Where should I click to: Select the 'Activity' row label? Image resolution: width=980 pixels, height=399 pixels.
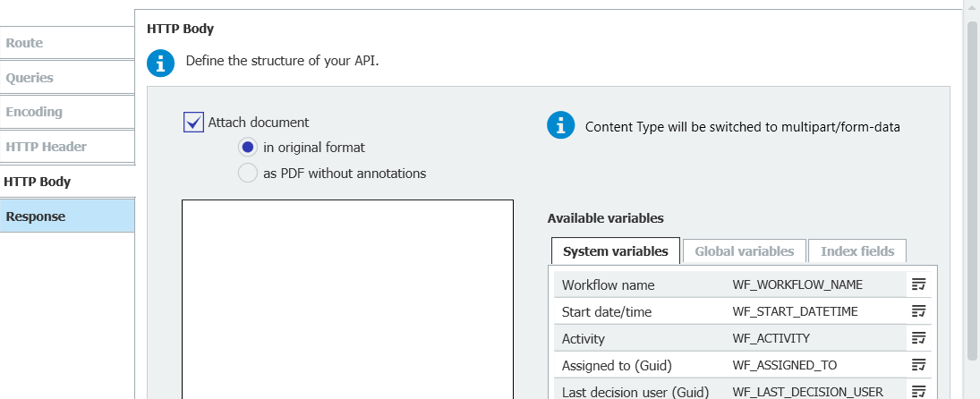pos(584,338)
